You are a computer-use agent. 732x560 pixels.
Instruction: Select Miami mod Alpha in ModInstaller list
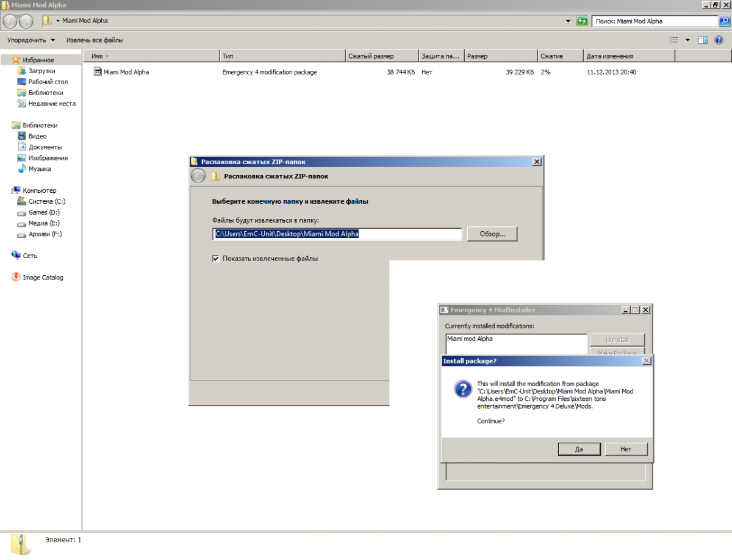click(x=470, y=339)
